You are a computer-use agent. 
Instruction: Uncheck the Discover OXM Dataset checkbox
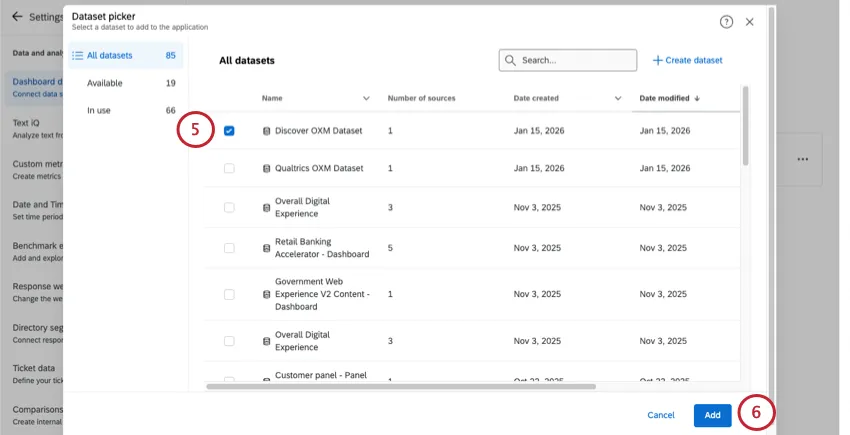click(229, 131)
